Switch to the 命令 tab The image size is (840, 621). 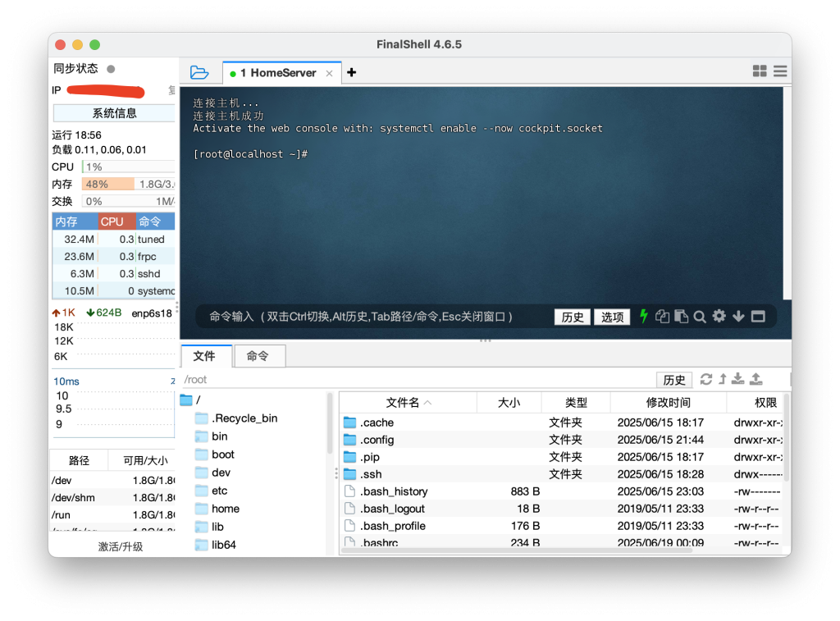point(258,356)
